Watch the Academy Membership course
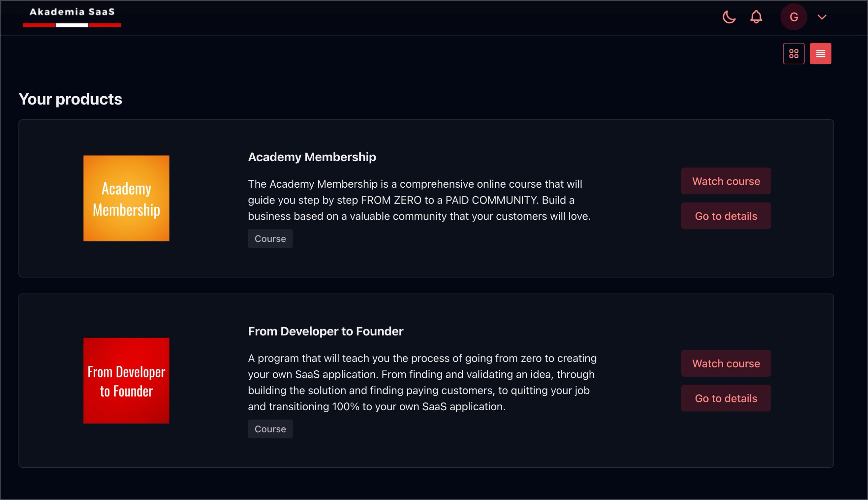 (x=726, y=181)
